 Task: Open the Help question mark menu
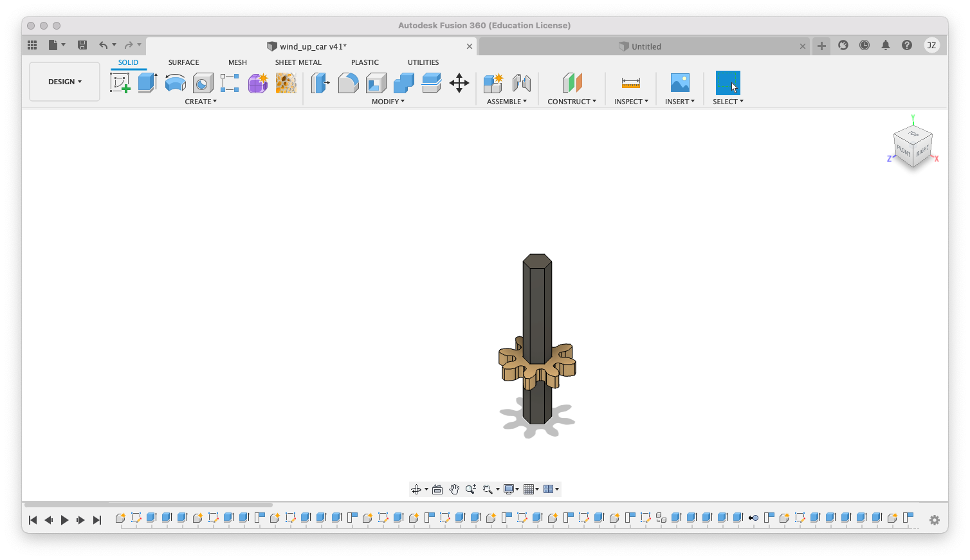(907, 45)
